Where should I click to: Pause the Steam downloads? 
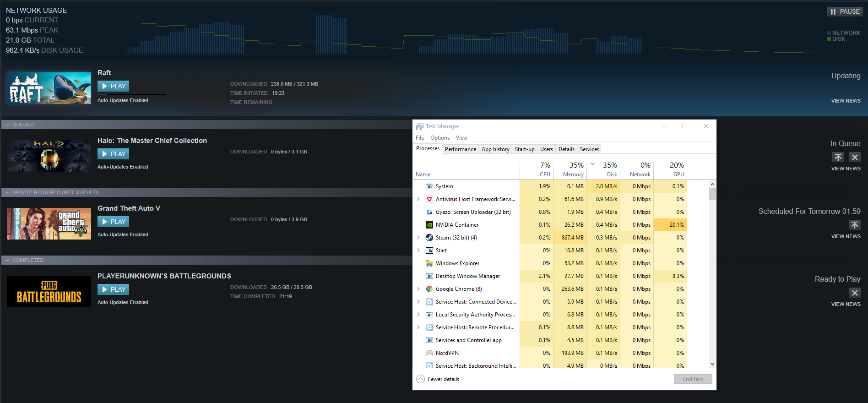coord(845,11)
